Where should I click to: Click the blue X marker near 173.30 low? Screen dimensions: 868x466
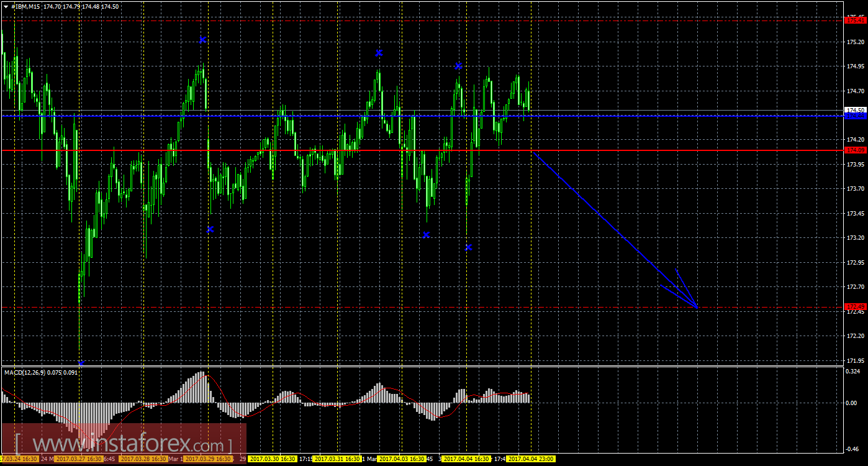210,229
